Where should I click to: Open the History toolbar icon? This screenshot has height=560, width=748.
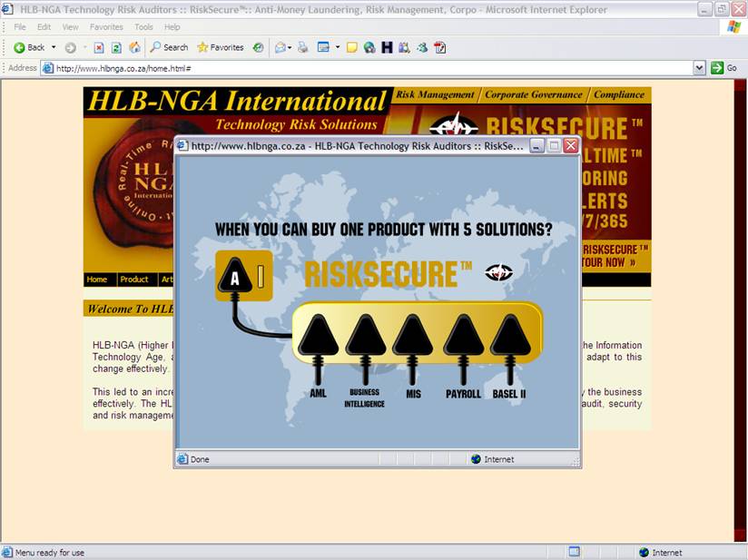click(258, 47)
